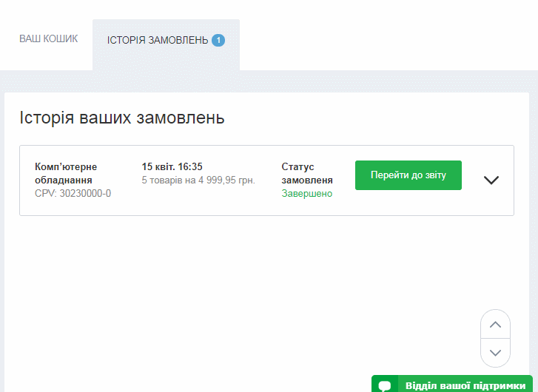Click the CPV: 30230000-0 code
538x392 pixels.
point(73,194)
